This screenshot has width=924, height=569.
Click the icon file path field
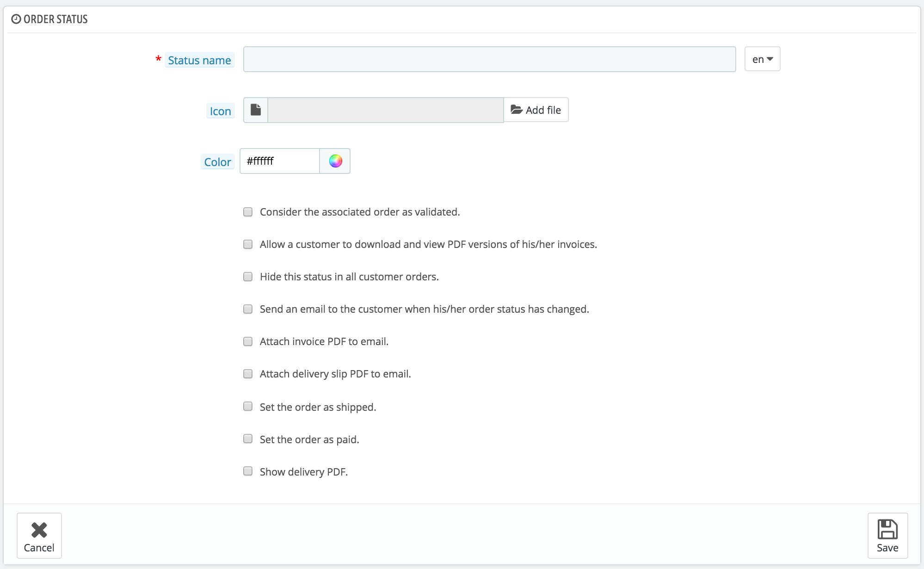point(385,110)
